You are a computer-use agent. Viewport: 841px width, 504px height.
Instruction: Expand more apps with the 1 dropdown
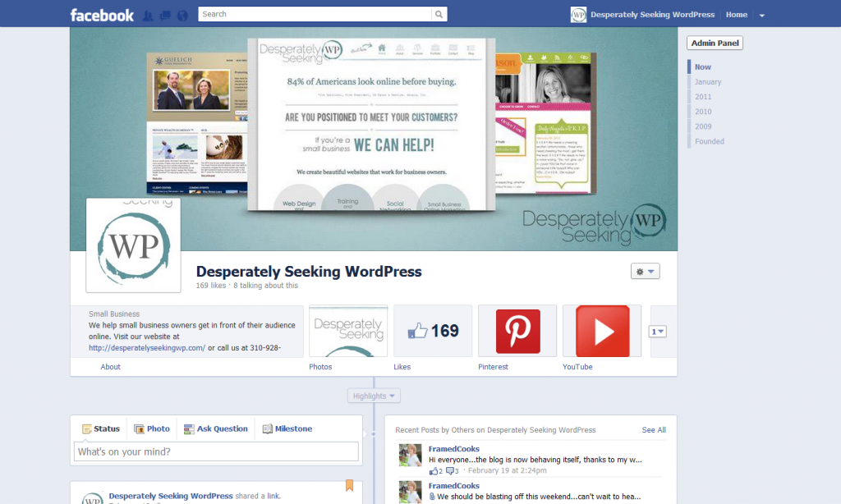658,332
